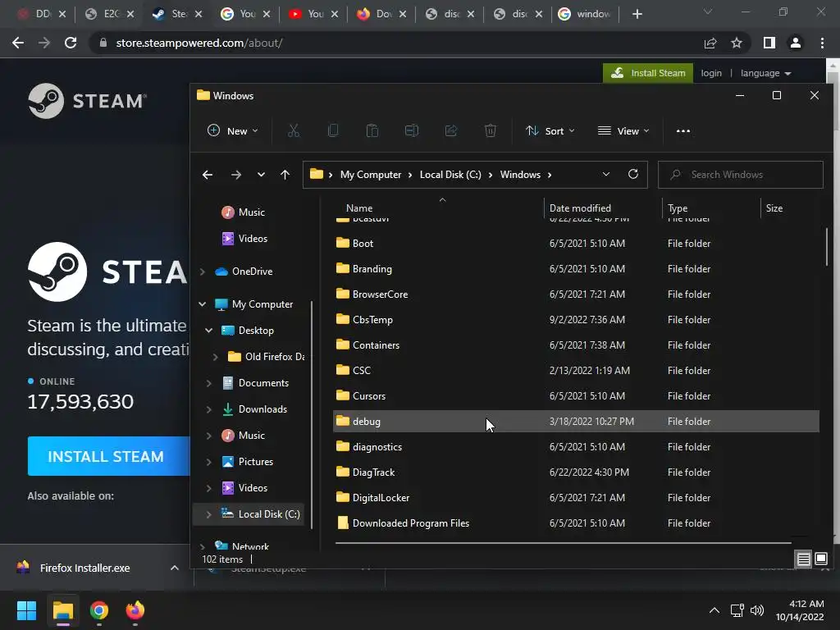Screen dimensions: 840x630
Task: Expand the Documents tree node
Action: click(209, 383)
